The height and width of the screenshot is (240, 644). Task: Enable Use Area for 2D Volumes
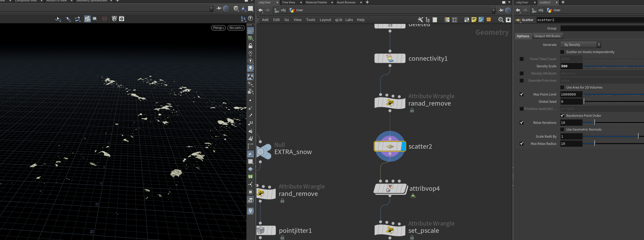pyautogui.click(x=562, y=87)
